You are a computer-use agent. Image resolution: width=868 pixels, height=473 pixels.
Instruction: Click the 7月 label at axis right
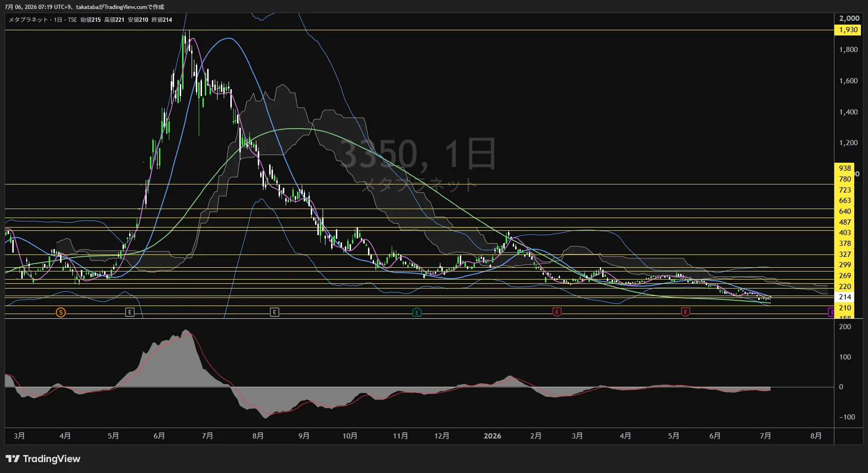pyautogui.click(x=765, y=436)
